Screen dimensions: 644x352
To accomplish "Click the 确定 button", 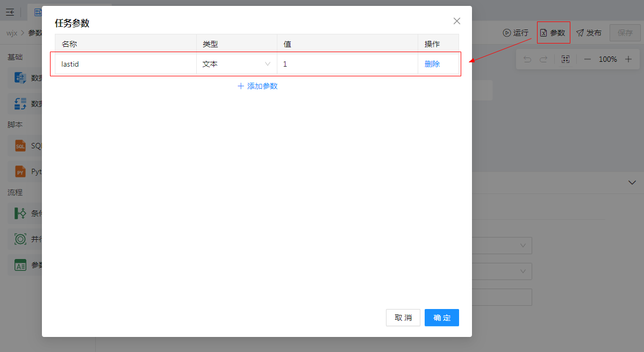I will pyautogui.click(x=441, y=318).
